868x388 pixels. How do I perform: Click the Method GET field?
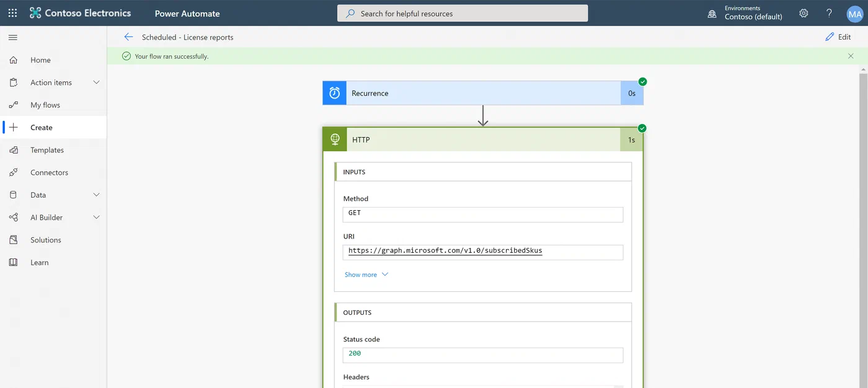coord(483,214)
